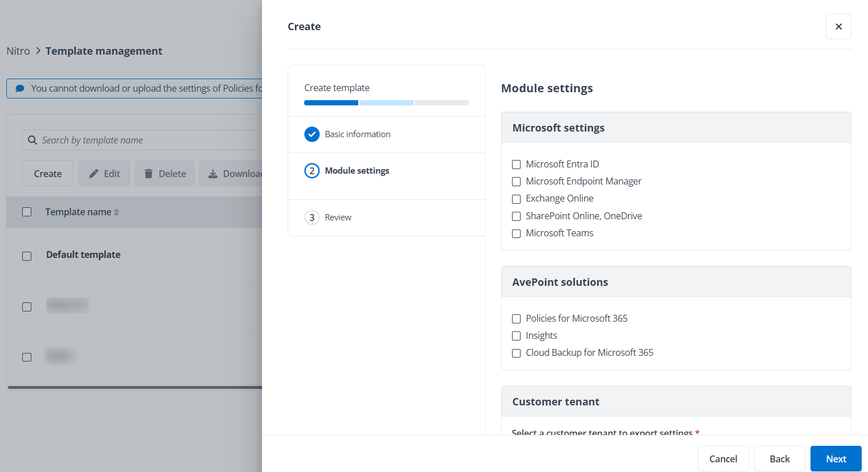Image resolution: width=868 pixels, height=472 pixels.
Task: Tick the Insights checkbox
Action: pyautogui.click(x=517, y=336)
